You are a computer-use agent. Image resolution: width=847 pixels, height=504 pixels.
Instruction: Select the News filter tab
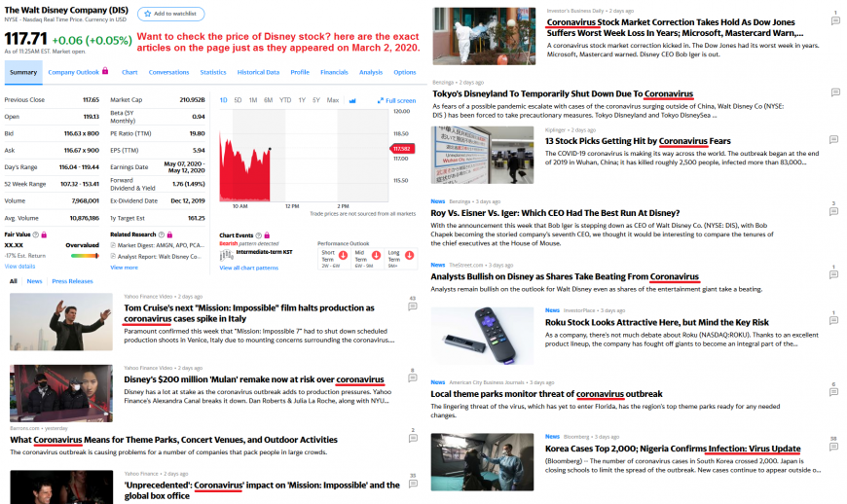[x=35, y=281]
